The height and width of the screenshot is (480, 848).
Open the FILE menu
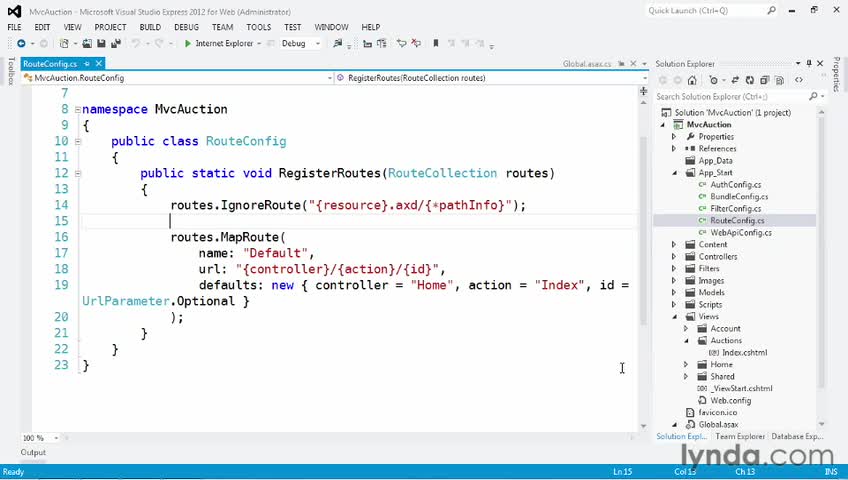[x=15, y=27]
